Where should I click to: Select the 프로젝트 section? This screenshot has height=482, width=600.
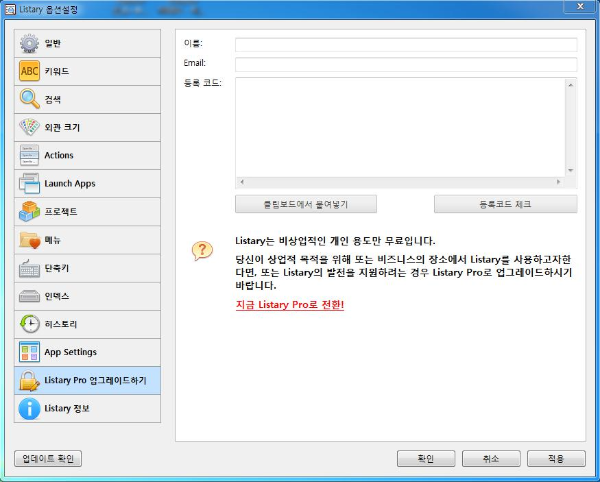87,212
